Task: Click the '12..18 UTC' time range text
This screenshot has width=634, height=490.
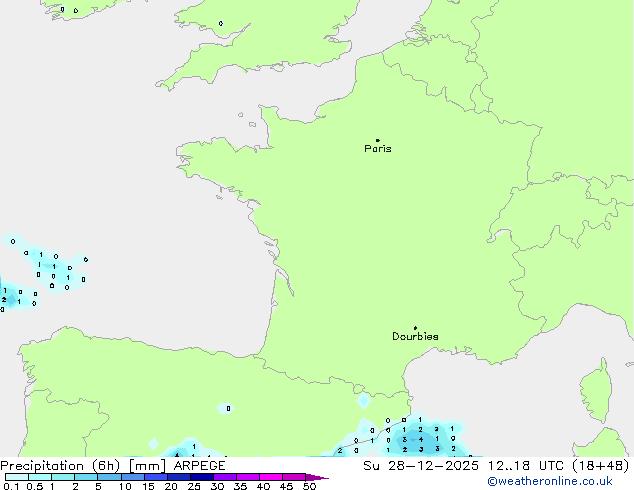Action: pos(526,466)
